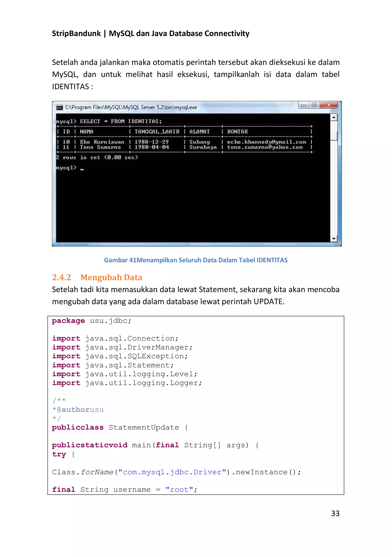Click the '1988-12-29' date cell
Image resolution: width=392 pixels, height=557 pixels.
tap(152, 142)
